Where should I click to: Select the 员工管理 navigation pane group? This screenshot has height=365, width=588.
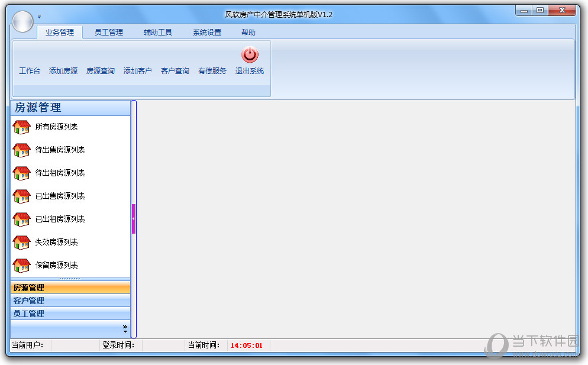click(x=70, y=313)
